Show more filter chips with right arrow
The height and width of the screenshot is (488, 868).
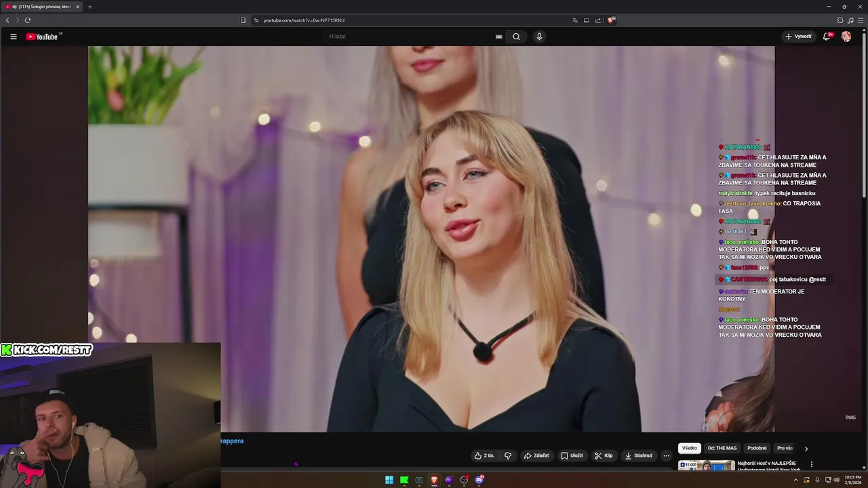coord(806,448)
